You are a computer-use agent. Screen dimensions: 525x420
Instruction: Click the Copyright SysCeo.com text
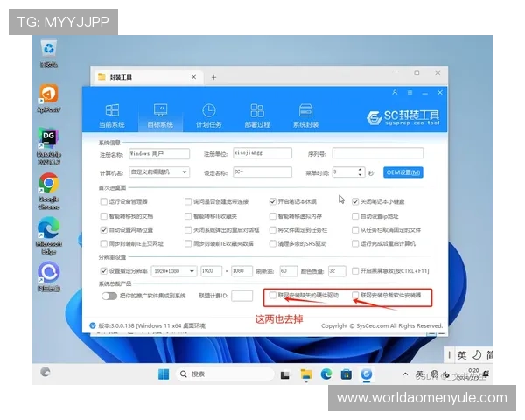381,325
